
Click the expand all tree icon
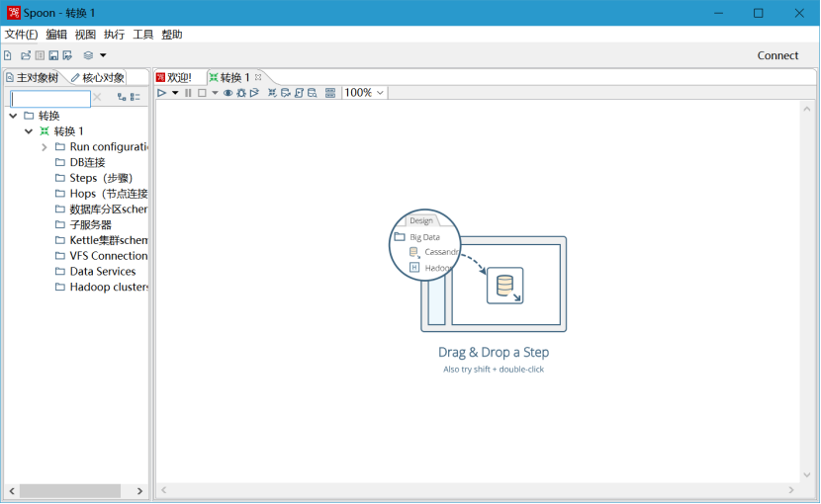[x=122, y=97]
